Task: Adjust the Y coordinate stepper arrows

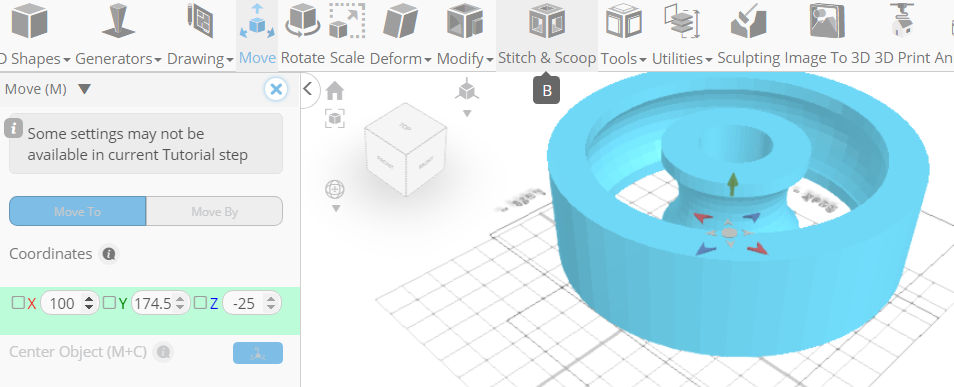Action: (180, 303)
